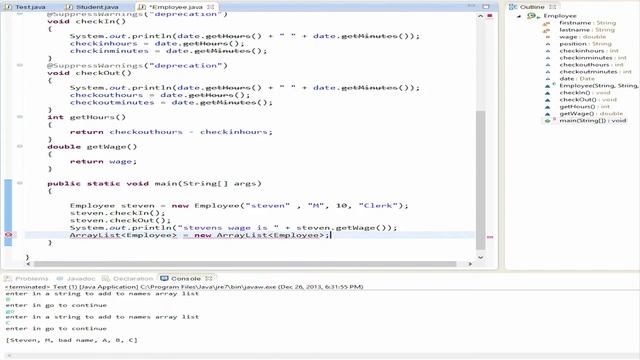Click the overview ruler error mark near ArrayList line
This screenshot has width=640, height=360.
(490, 236)
